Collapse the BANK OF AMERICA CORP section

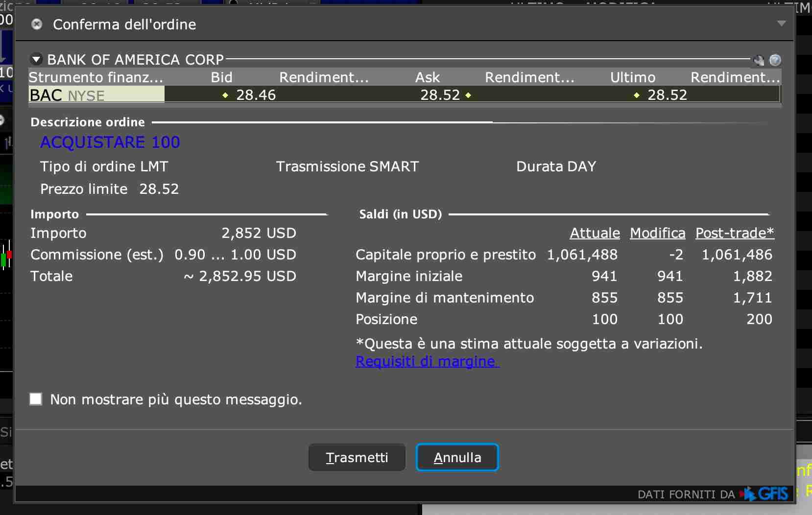pos(36,60)
